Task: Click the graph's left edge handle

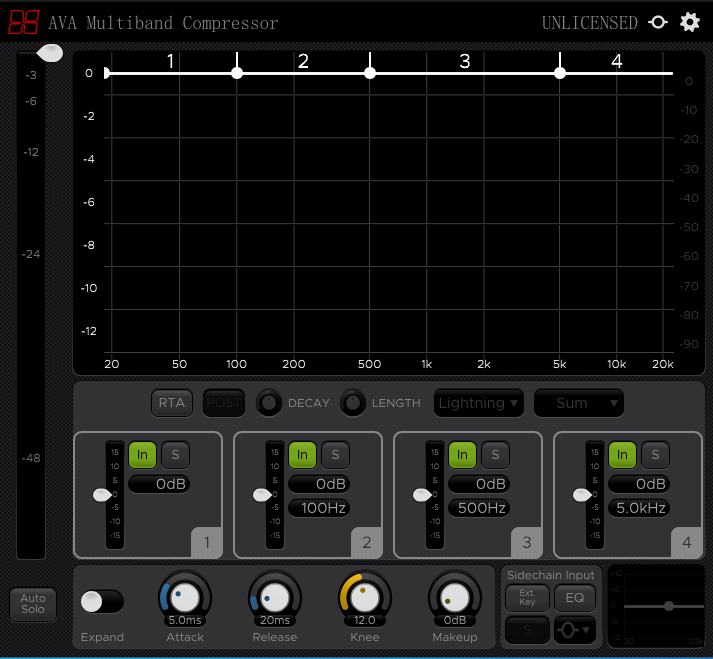Action: point(107,73)
